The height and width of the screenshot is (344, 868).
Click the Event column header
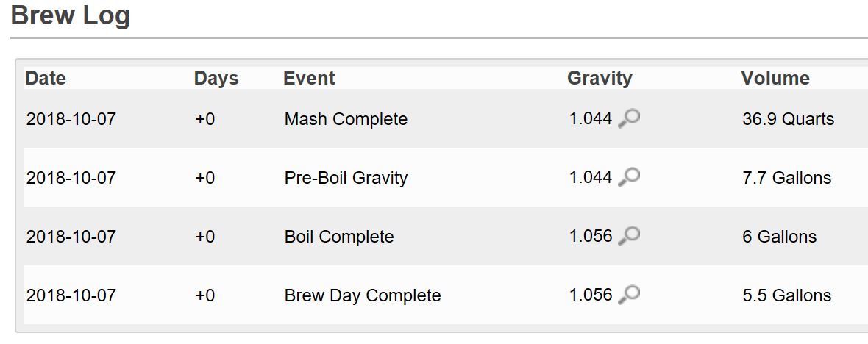point(309,78)
